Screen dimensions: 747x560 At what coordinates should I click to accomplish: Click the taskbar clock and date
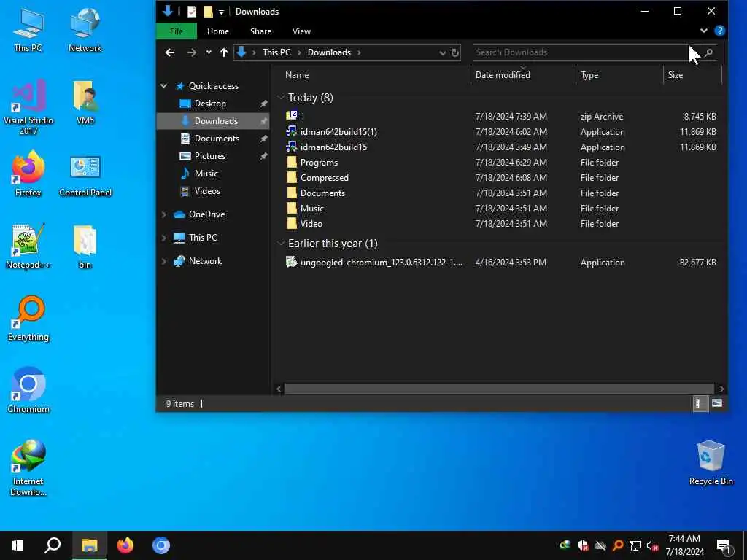684,545
